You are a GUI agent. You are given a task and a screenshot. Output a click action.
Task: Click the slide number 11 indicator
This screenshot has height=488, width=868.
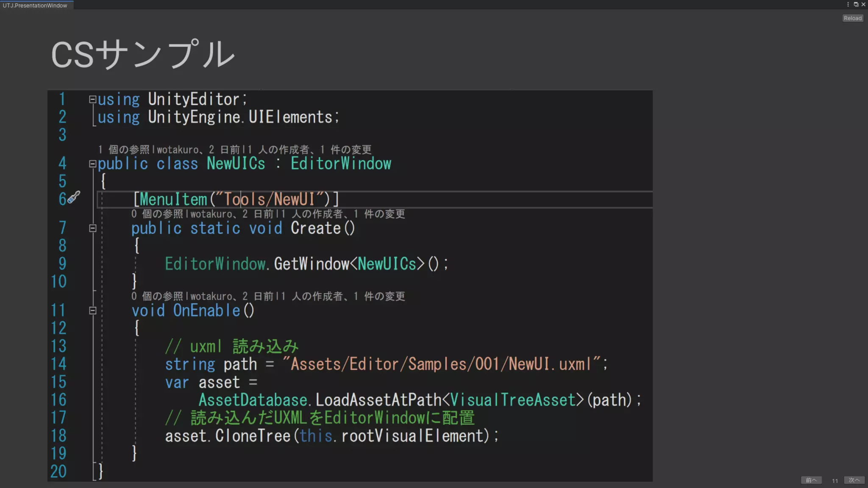click(x=835, y=481)
